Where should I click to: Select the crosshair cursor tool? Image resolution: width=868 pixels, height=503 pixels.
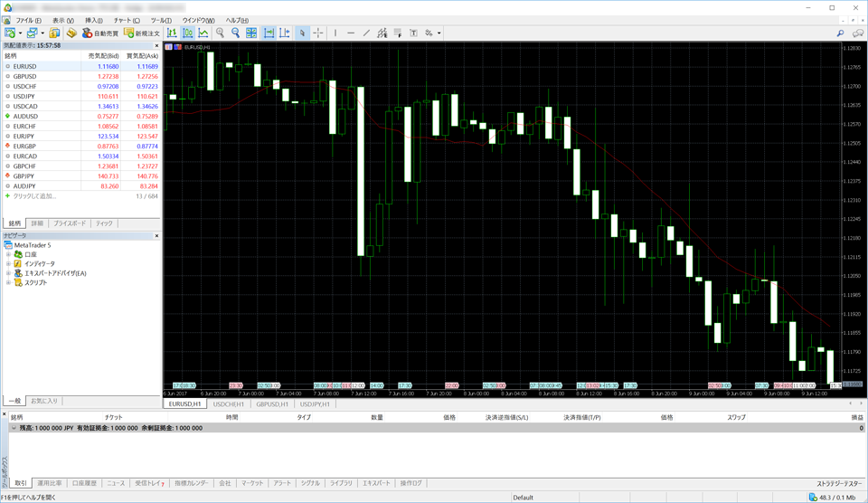click(x=318, y=33)
